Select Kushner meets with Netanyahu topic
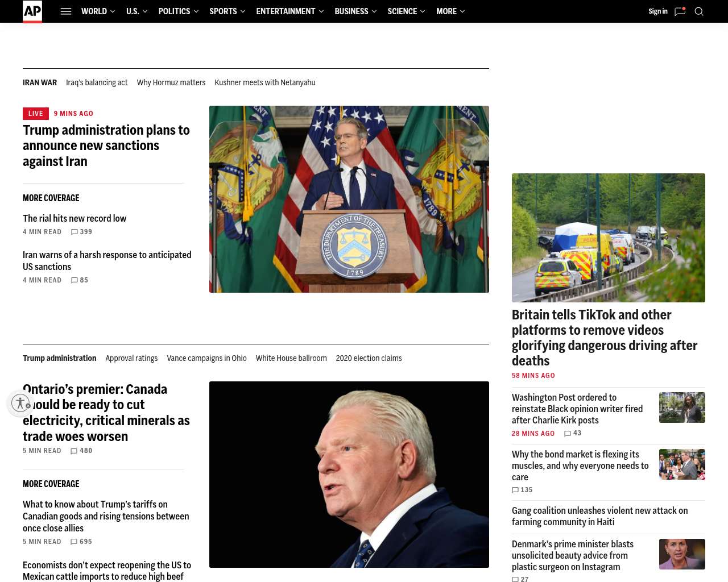 coord(265,82)
